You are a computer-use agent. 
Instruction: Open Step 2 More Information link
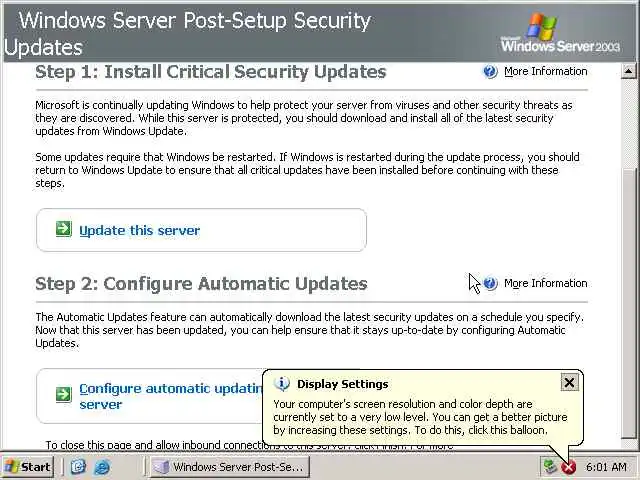click(545, 283)
